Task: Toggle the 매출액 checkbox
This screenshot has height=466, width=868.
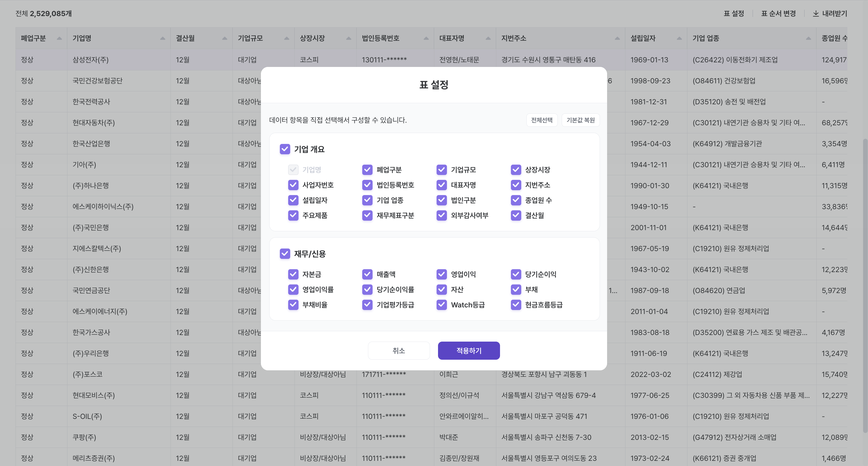Action: pyautogui.click(x=367, y=274)
